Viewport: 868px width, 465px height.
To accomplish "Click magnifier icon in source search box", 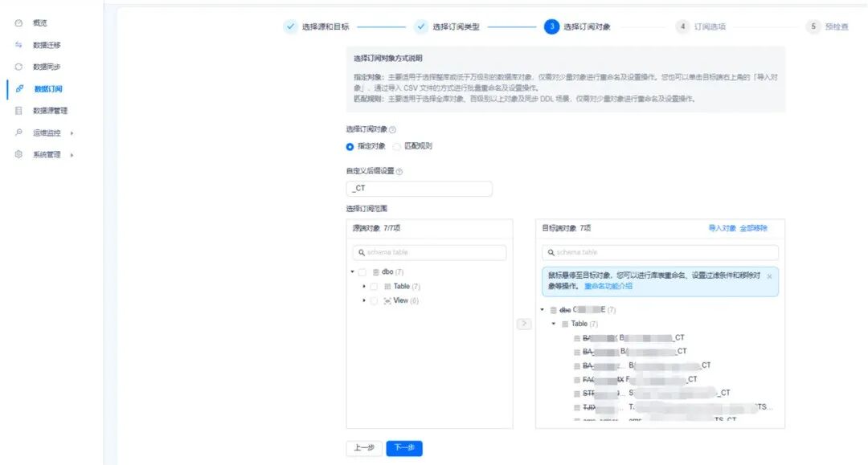I will pos(362,253).
